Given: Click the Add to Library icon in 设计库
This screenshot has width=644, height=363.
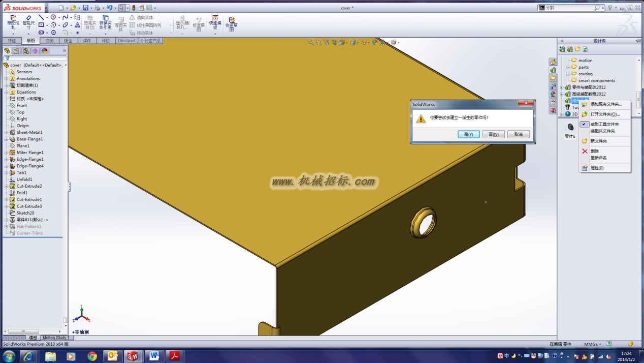Looking at the screenshot, I should click(562, 49).
